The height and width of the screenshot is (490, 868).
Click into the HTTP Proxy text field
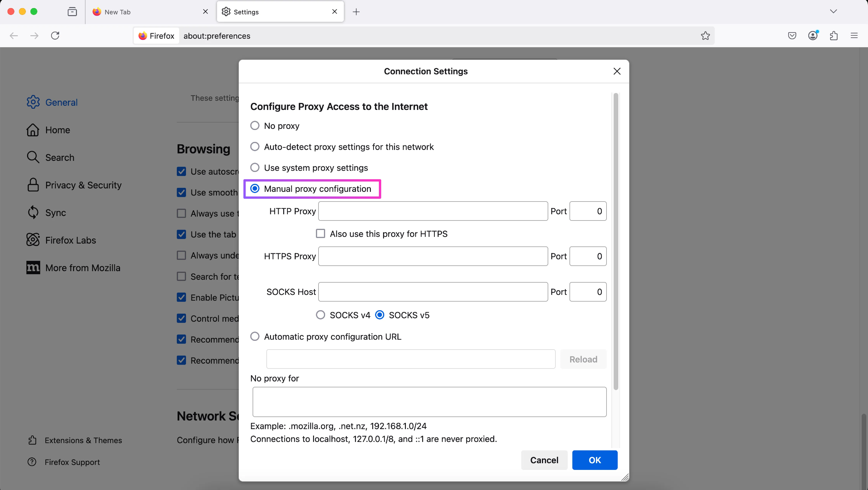click(433, 211)
